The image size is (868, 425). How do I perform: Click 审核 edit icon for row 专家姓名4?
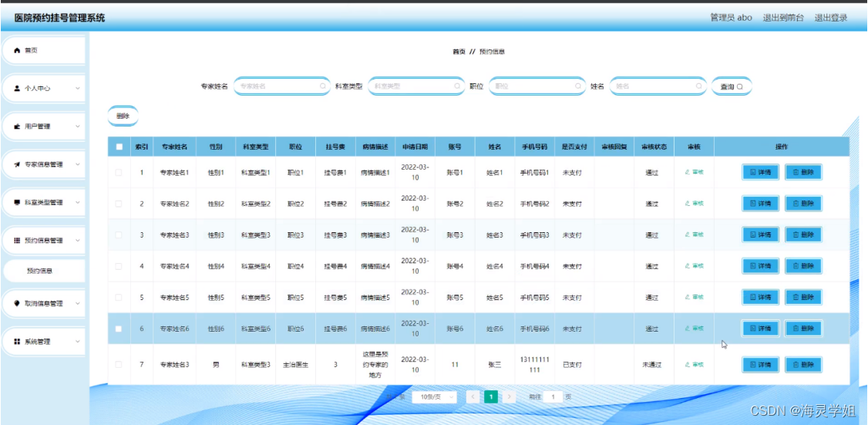pos(688,265)
